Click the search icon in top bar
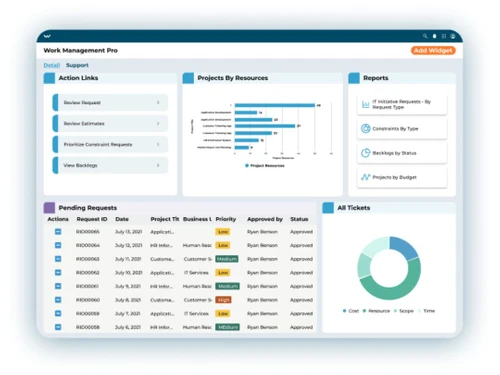 [x=425, y=36]
